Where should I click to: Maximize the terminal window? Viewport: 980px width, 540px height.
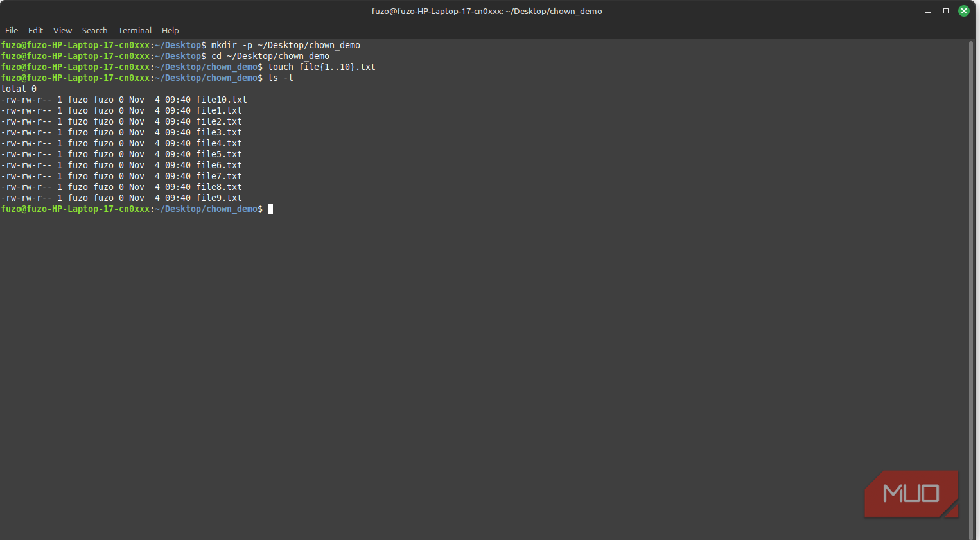(x=945, y=11)
